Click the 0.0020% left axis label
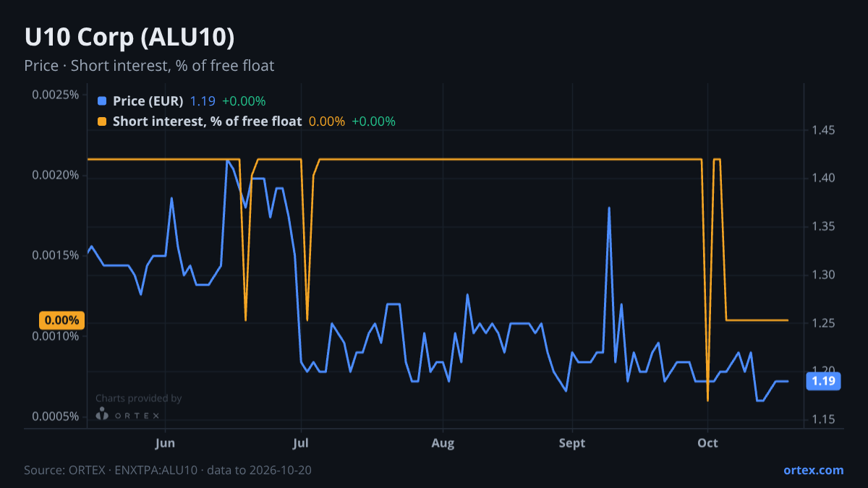 [x=56, y=175]
